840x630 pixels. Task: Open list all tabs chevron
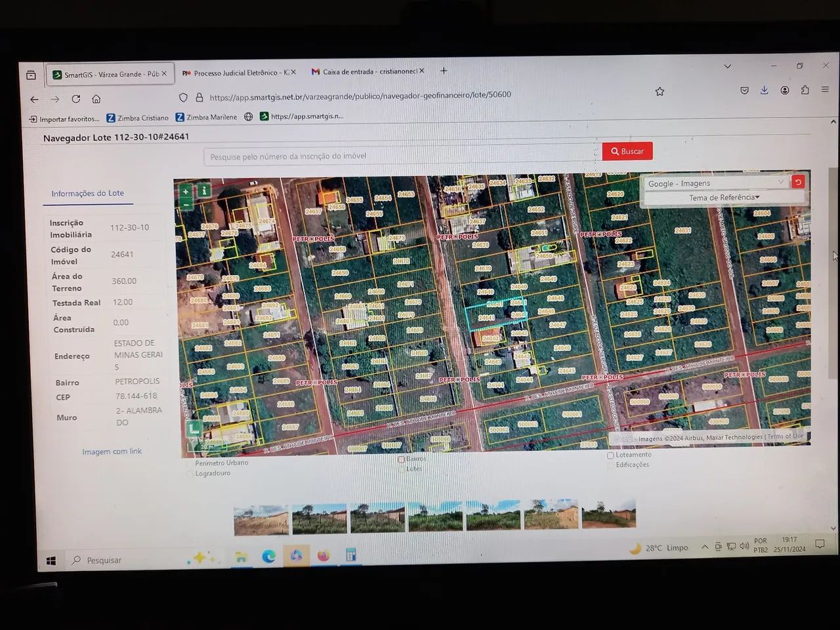pos(727,66)
